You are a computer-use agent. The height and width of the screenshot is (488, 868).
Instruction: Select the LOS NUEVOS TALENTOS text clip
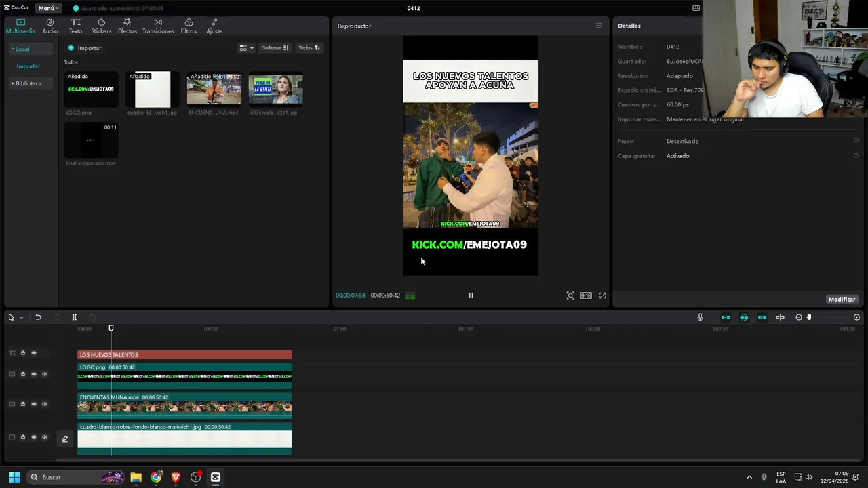tap(184, 354)
